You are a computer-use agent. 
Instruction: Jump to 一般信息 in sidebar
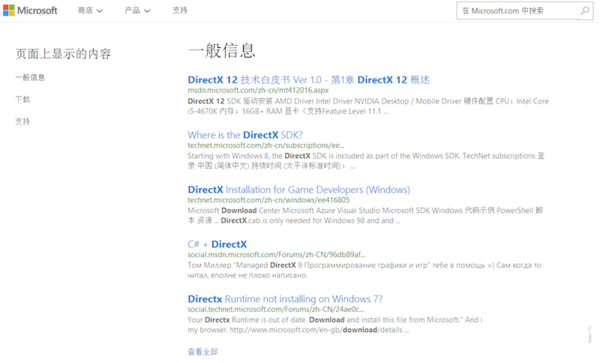point(30,78)
